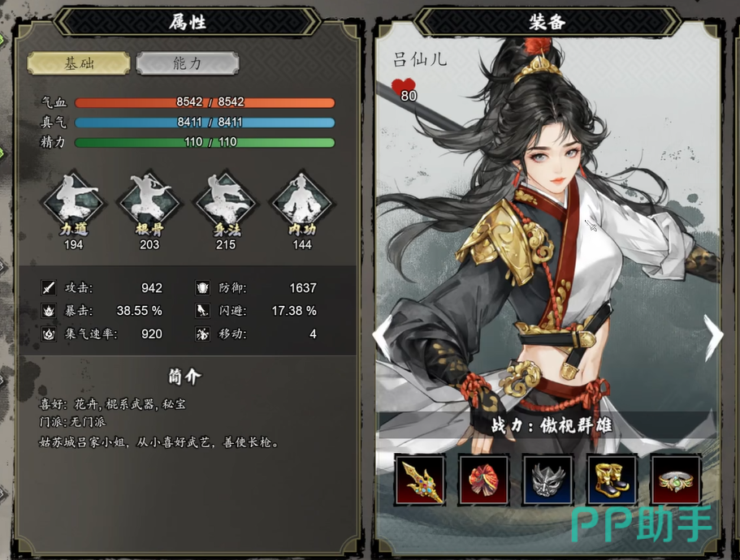Image resolution: width=740 pixels, height=560 pixels.
Task: Show next character with right arrow
Action: 713,336
